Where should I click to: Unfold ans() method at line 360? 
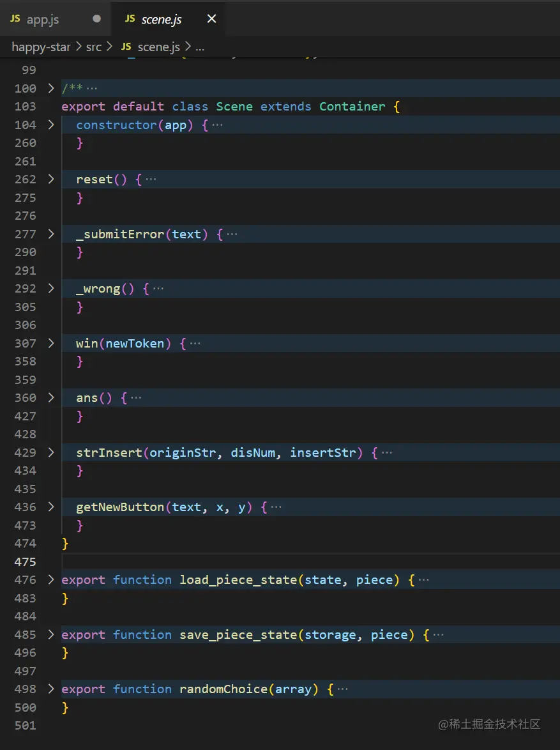coord(51,398)
